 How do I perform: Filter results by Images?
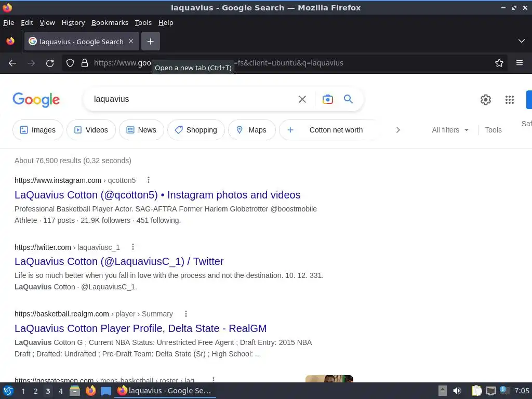37,130
